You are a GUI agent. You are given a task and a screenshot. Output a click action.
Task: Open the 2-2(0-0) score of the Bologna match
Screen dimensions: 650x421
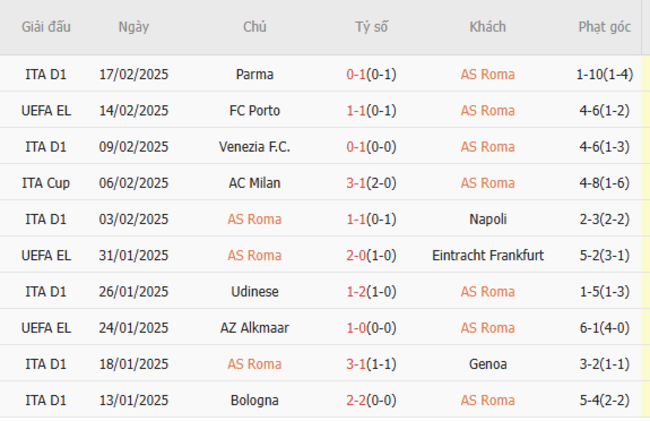point(371,401)
